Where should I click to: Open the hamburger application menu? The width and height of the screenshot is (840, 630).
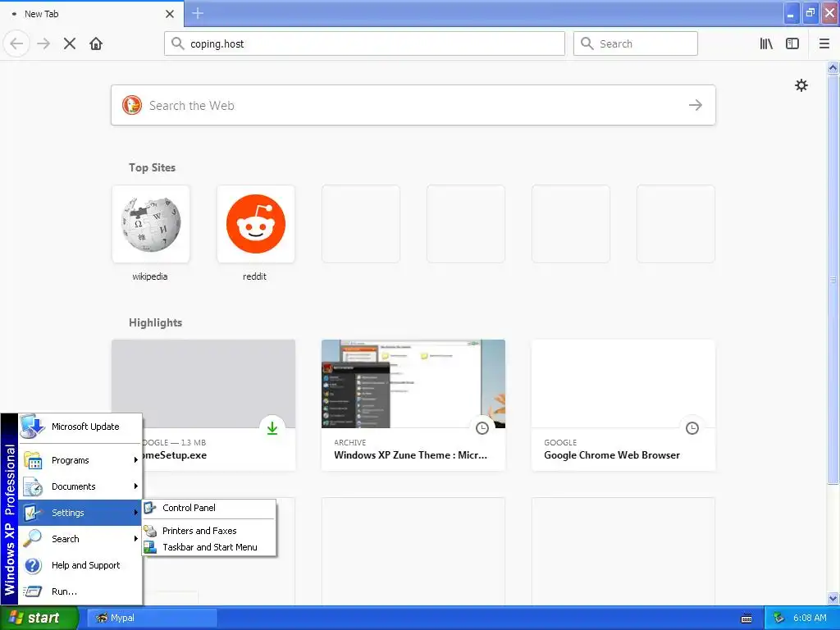(824, 43)
